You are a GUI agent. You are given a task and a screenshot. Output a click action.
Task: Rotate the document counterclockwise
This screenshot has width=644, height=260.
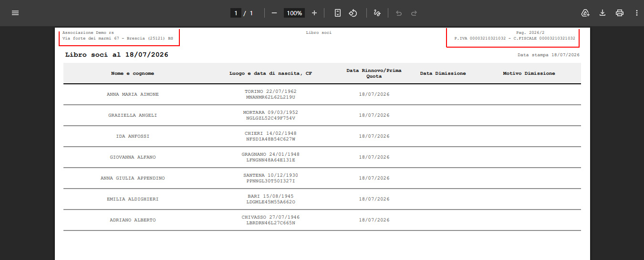click(x=353, y=13)
